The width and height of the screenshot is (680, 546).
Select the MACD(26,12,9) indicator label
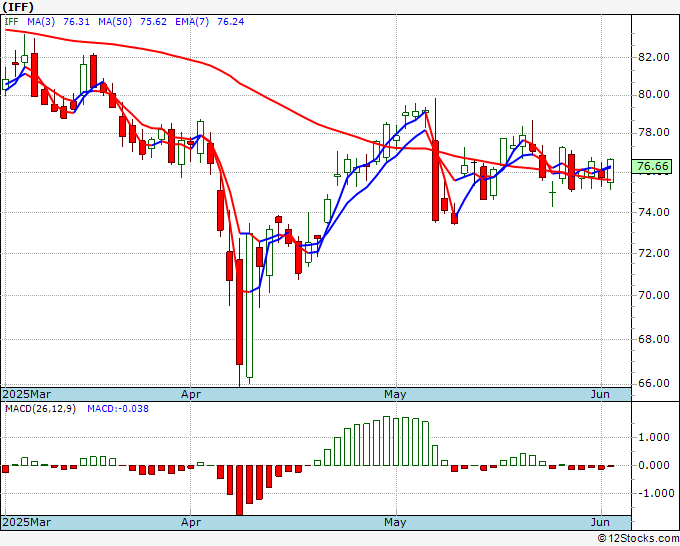pos(40,409)
